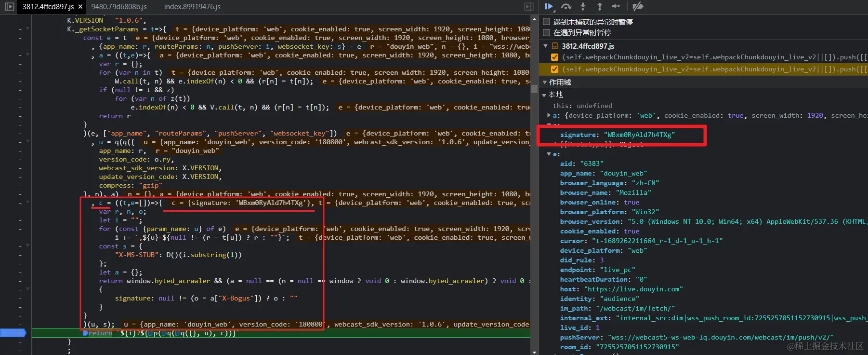
Task: Click the im_path "/webcast/im/fetch/" property
Action: [618, 309]
